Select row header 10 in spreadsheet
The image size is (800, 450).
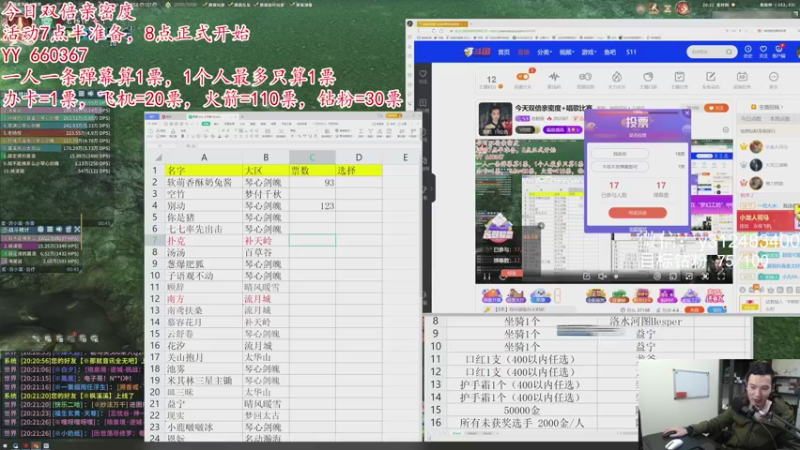coord(155,276)
